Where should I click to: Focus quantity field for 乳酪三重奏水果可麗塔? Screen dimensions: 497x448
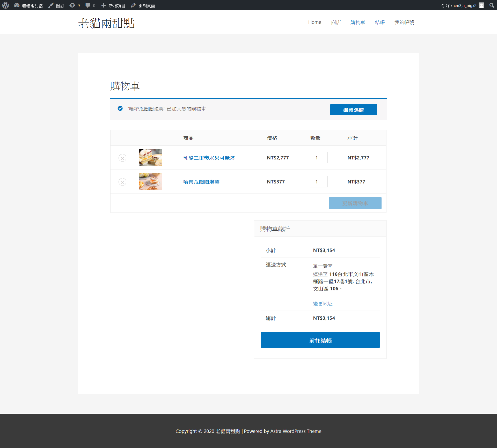(x=319, y=158)
